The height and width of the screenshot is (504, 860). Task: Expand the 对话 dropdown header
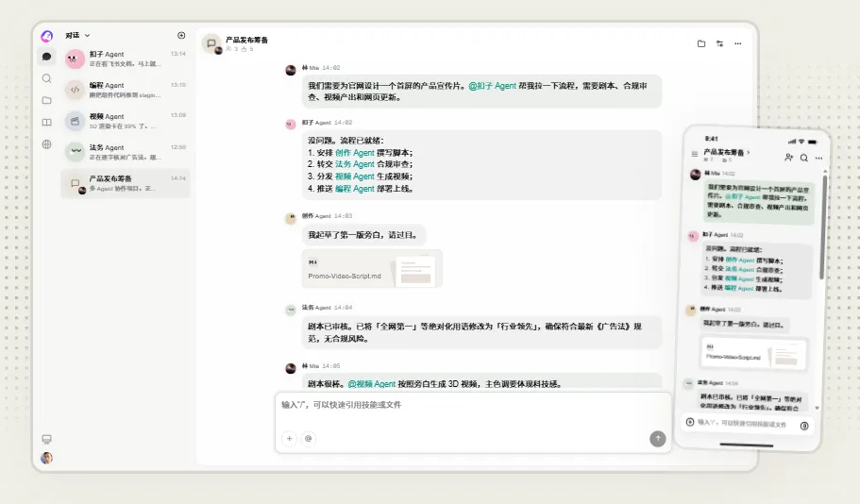pos(77,36)
